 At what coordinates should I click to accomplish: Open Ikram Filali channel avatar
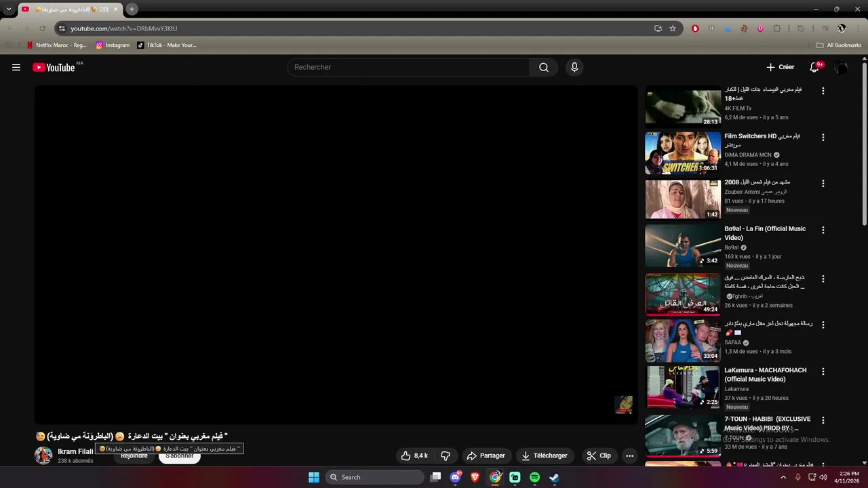click(43, 455)
